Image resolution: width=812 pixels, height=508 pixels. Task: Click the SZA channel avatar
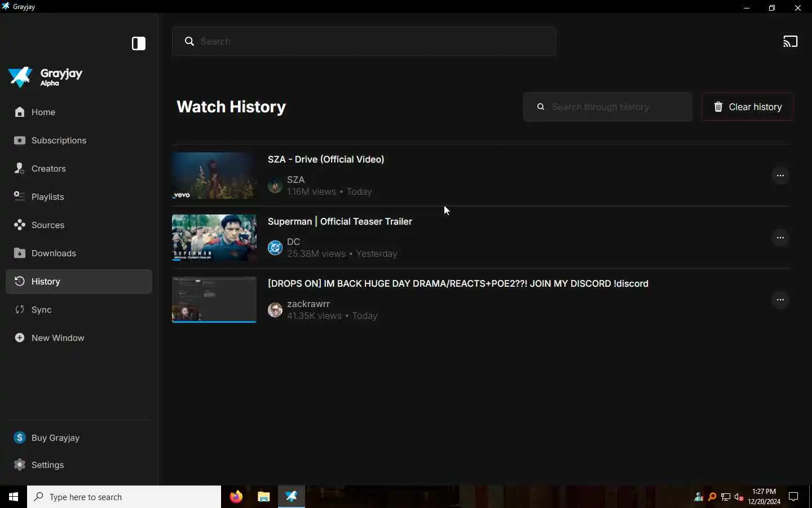coord(275,186)
